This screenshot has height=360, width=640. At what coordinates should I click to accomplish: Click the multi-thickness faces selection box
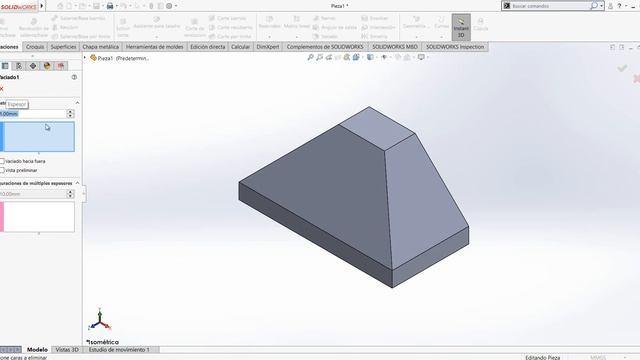(x=38, y=217)
